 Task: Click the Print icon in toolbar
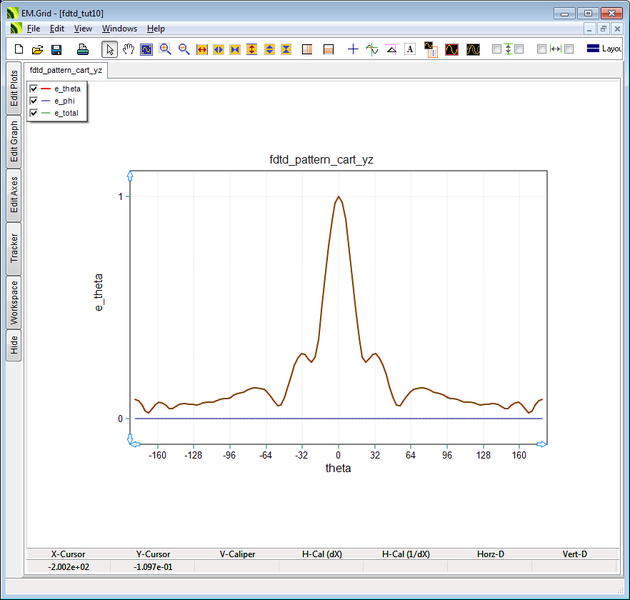(x=83, y=49)
